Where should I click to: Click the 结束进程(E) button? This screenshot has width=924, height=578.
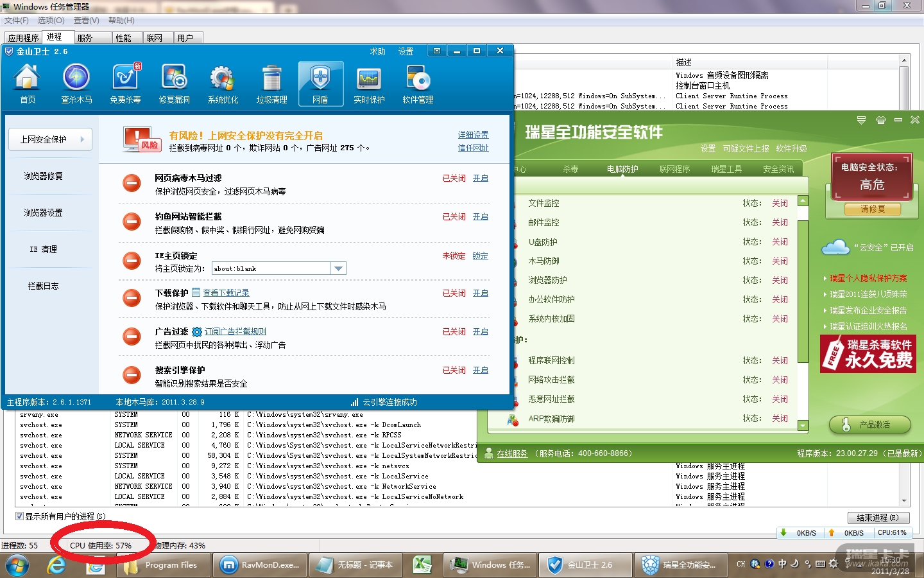pyautogui.click(x=878, y=518)
